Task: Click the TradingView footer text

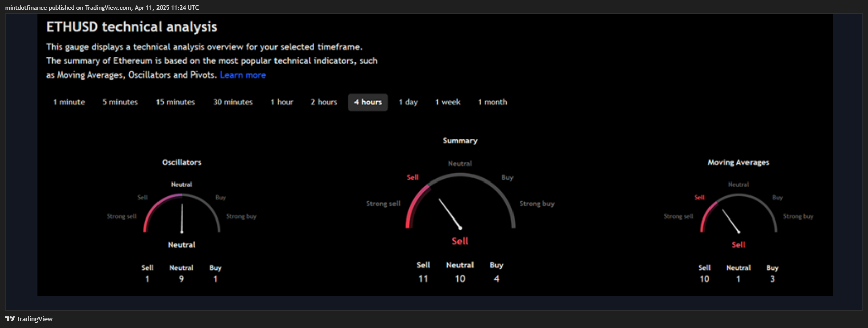Action: [34, 319]
